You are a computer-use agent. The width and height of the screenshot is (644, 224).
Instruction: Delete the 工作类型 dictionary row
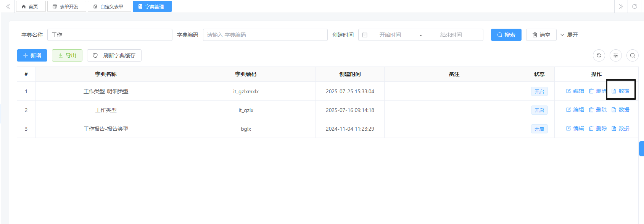[x=597, y=110]
